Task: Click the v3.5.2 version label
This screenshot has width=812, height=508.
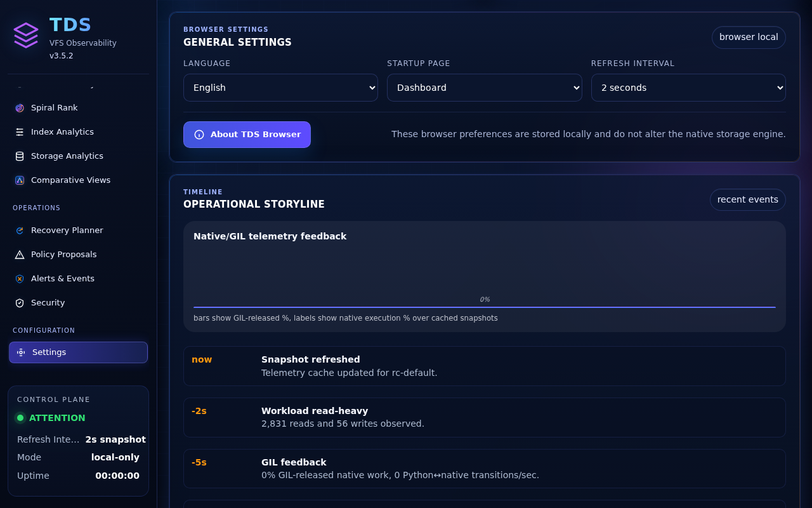Action: 62,56
